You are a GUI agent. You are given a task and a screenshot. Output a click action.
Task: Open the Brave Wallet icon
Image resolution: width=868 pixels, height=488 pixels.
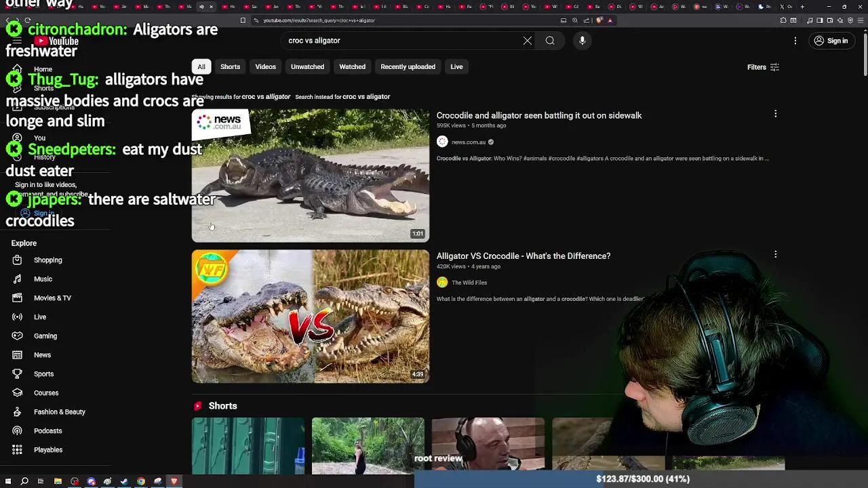(x=830, y=20)
